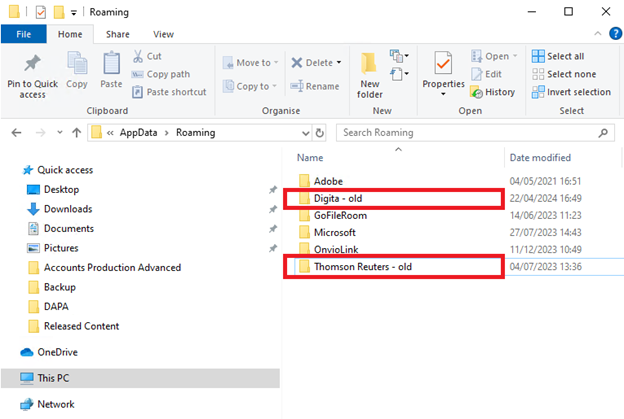The height and width of the screenshot is (419, 624).
Task: Switch to the Share ribbon tab
Action: tap(118, 34)
